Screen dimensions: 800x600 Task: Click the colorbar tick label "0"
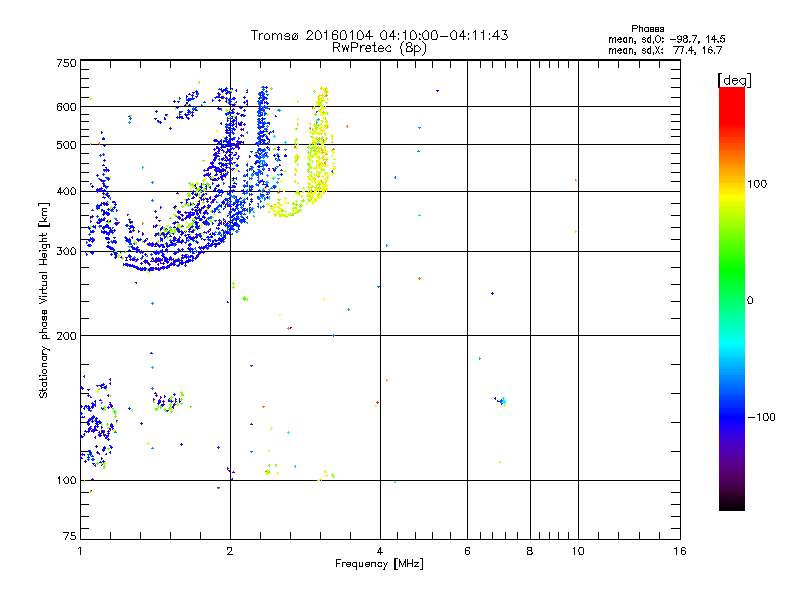click(x=750, y=301)
